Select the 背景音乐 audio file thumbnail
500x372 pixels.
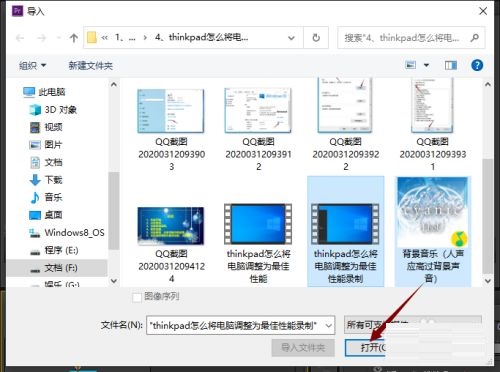tap(433, 231)
